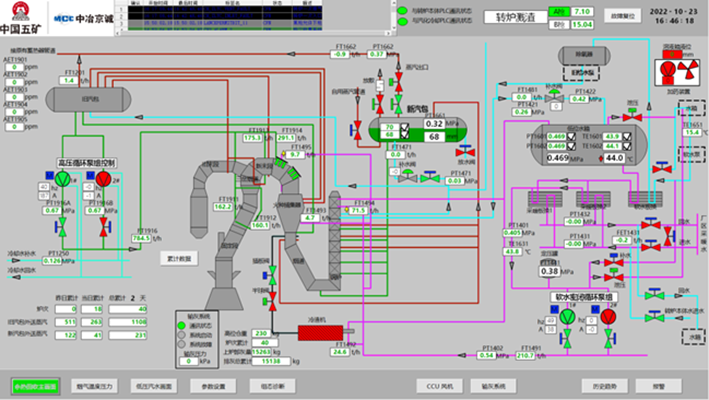
Task: Click the green ash system communication status lamp
Action: [182, 325]
